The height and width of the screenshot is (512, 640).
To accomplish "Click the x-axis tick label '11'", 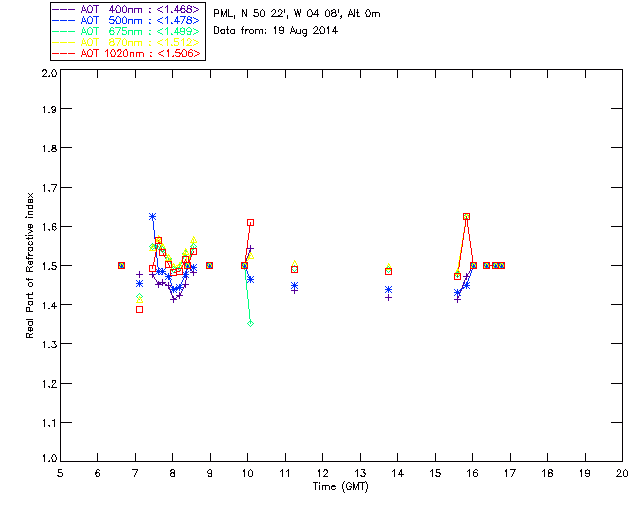I will (x=285, y=473).
